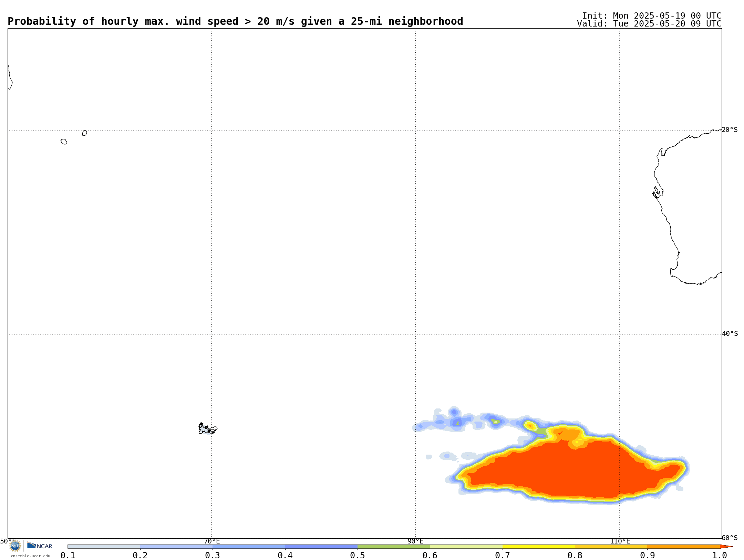Click the 0.5–0.6 green colorbar segment
The height and width of the screenshot is (560, 744).
394,547
